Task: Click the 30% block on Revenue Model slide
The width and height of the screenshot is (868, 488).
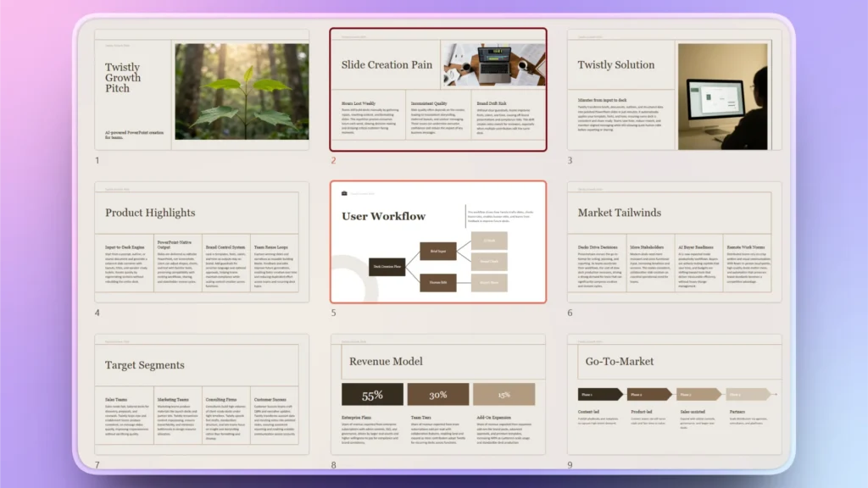Action: point(438,395)
